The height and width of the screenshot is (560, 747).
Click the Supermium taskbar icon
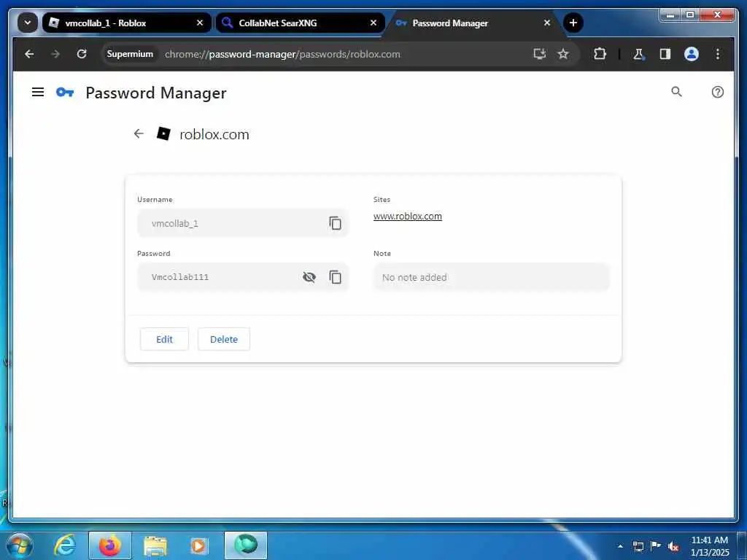click(245, 545)
